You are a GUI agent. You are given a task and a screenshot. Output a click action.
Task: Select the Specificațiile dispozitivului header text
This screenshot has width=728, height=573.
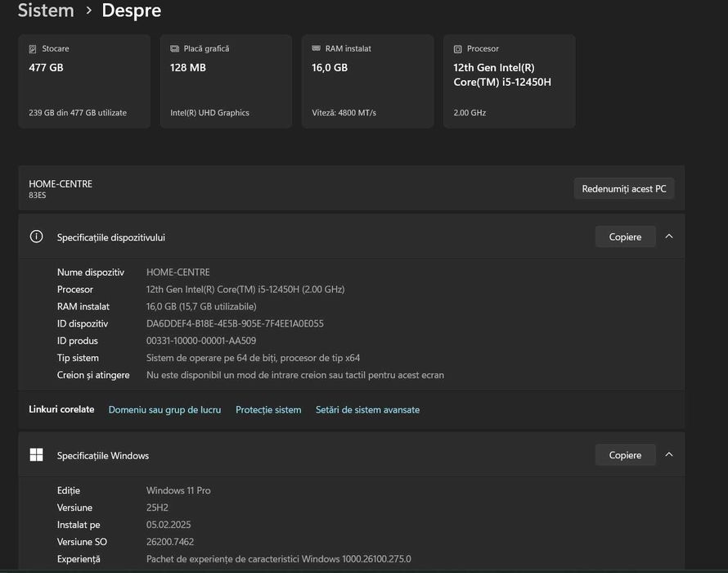click(x=111, y=237)
